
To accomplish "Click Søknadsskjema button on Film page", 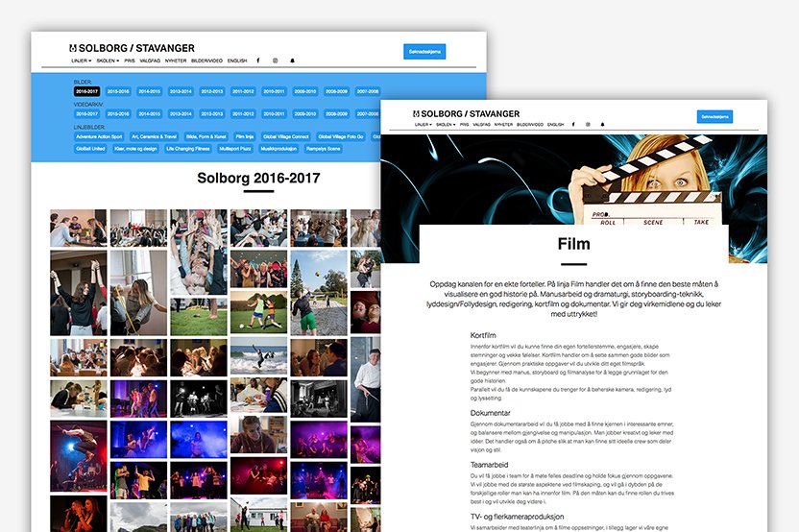I will (x=714, y=117).
